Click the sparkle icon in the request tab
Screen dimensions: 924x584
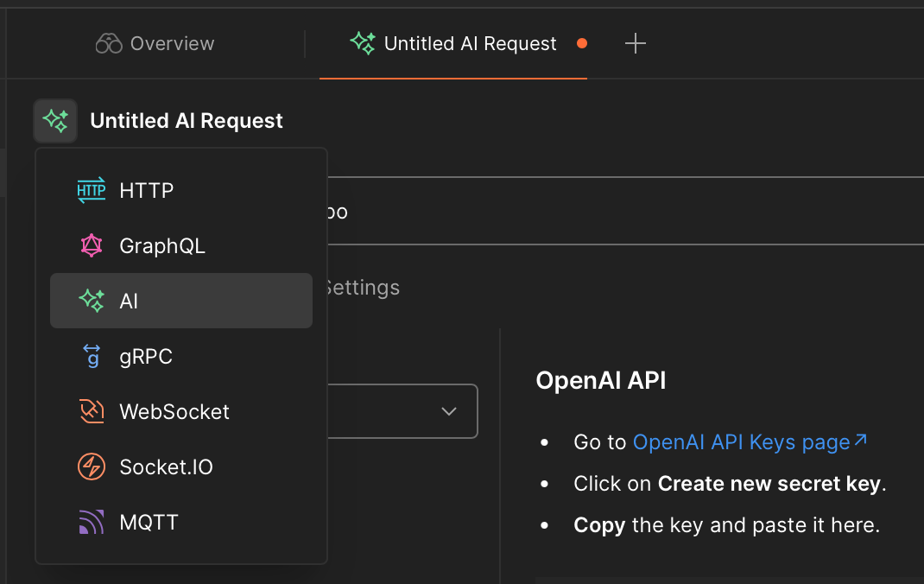tap(362, 44)
